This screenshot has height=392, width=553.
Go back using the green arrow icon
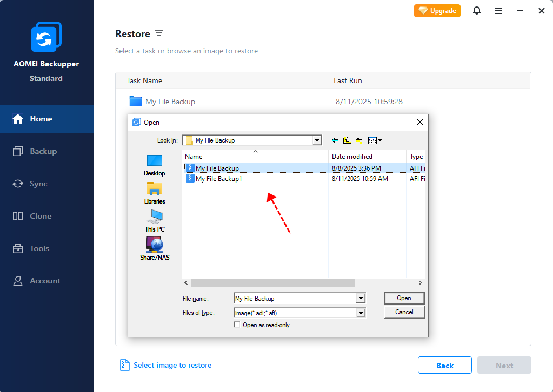click(x=335, y=140)
